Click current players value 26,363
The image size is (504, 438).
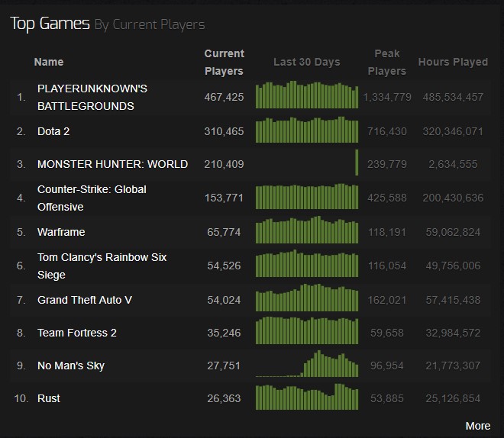pyautogui.click(x=224, y=398)
